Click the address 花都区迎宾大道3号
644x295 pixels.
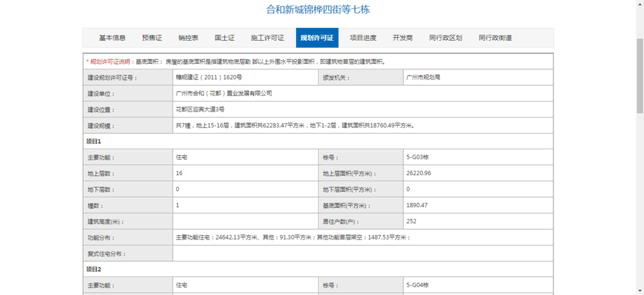(x=200, y=109)
